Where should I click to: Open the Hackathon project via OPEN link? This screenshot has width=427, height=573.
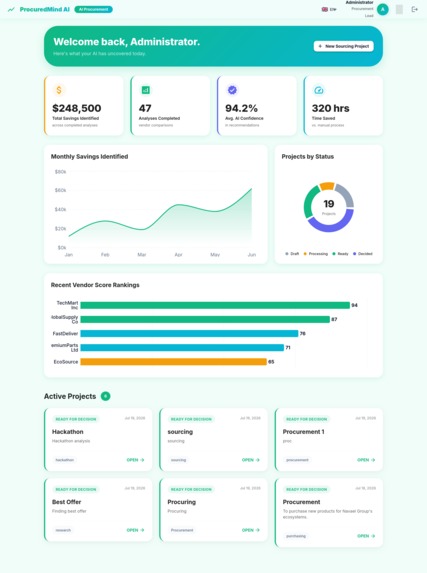(135, 460)
